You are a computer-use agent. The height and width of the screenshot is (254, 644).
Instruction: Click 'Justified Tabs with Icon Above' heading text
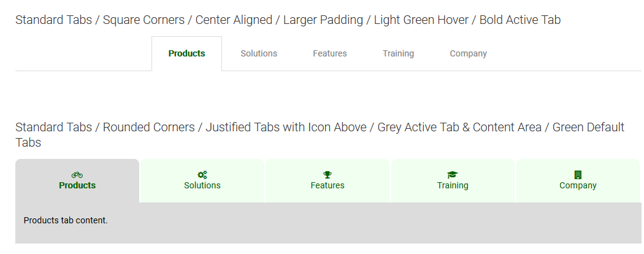[x=286, y=128]
